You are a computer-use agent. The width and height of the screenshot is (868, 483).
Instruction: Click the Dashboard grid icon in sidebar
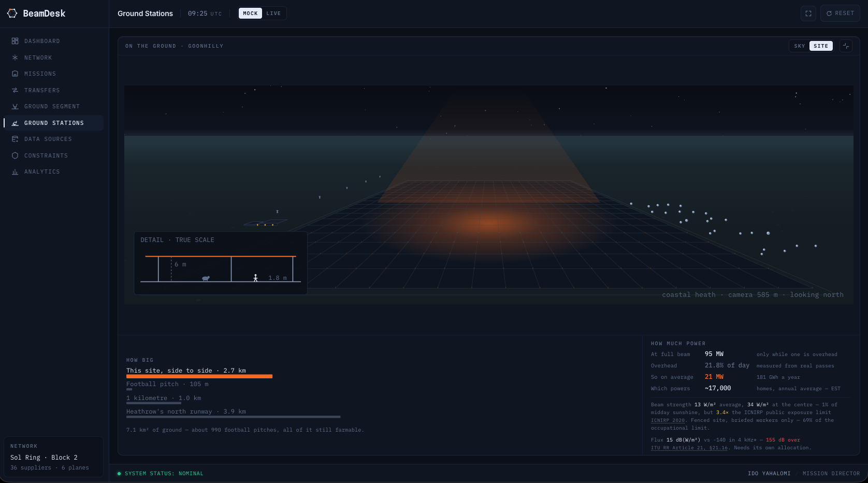pos(15,41)
